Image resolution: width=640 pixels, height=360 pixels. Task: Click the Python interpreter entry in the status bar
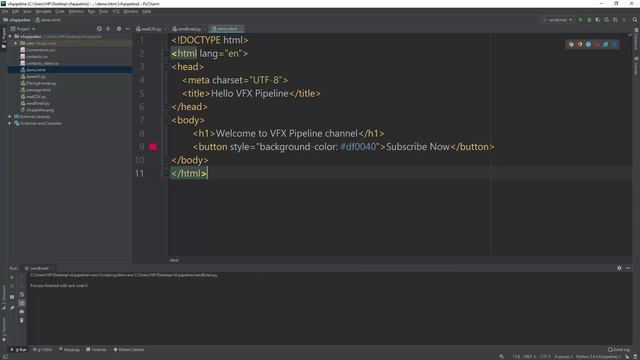coord(598,357)
